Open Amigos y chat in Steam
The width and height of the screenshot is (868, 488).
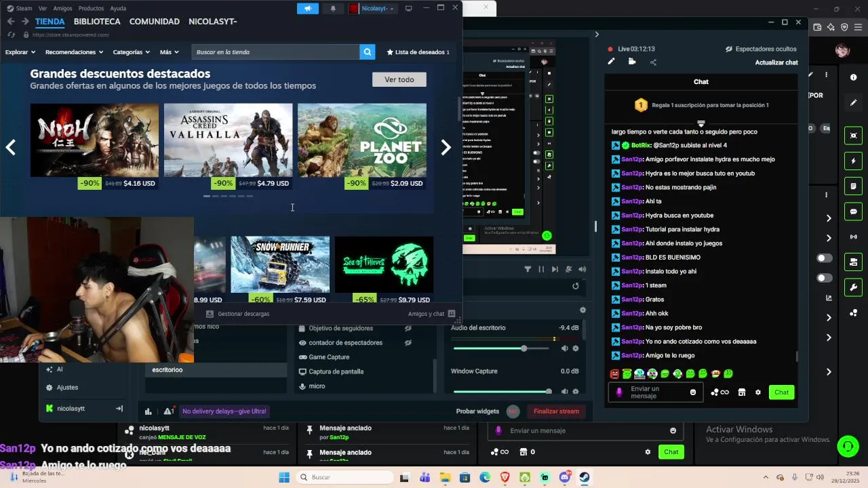(x=431, y=314)
